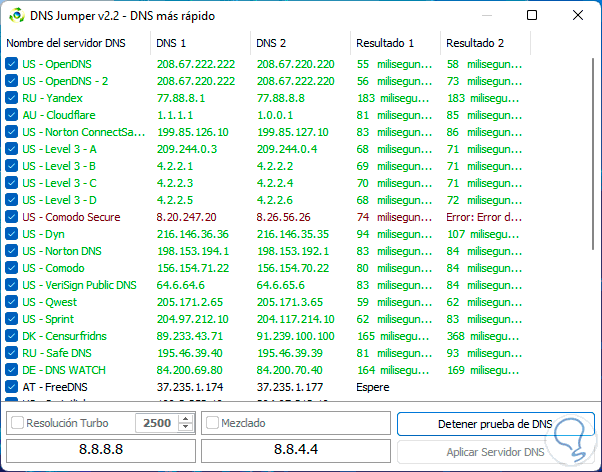The image size is (602, 472).
Task: Toggle the US - Norton ConnectSafe checkbox
Action: click(12, 132)
